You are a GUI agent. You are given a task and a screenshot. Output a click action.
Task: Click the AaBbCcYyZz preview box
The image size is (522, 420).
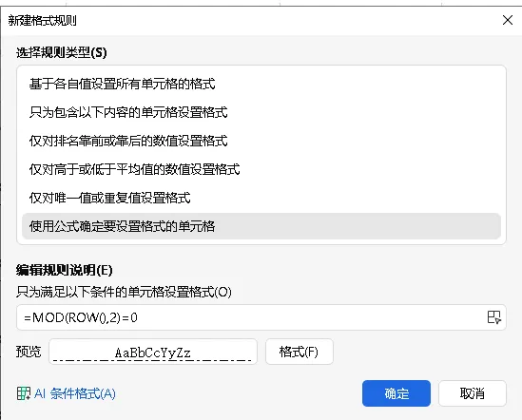coord(153,352)
